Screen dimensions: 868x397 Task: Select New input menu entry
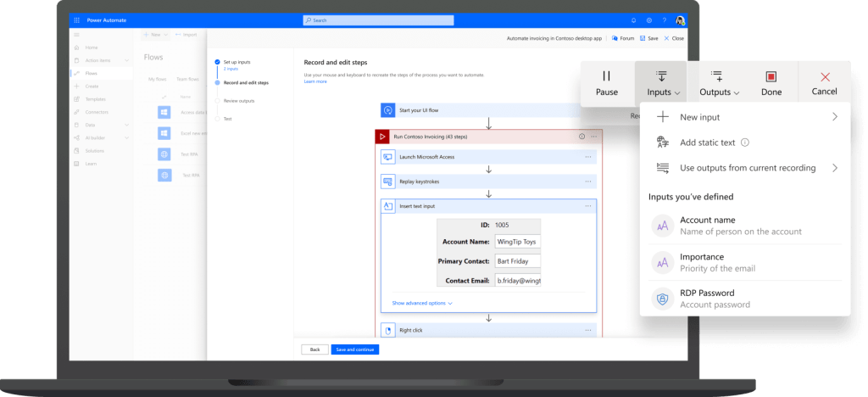tap(744, 117)
